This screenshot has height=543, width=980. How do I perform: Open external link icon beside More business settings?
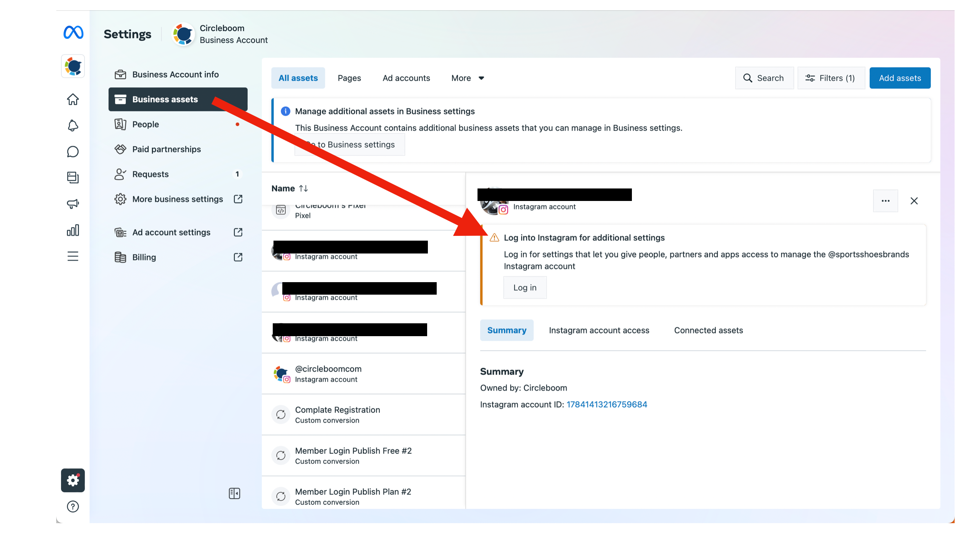coord(238,199)
